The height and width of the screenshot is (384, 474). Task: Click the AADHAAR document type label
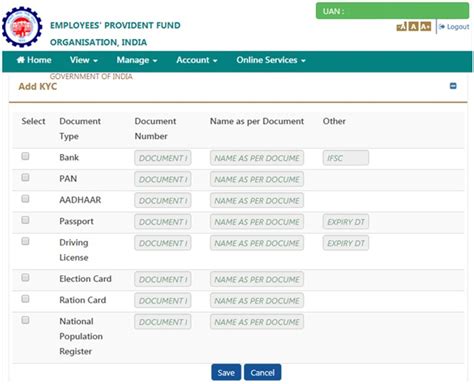(80, 200)
